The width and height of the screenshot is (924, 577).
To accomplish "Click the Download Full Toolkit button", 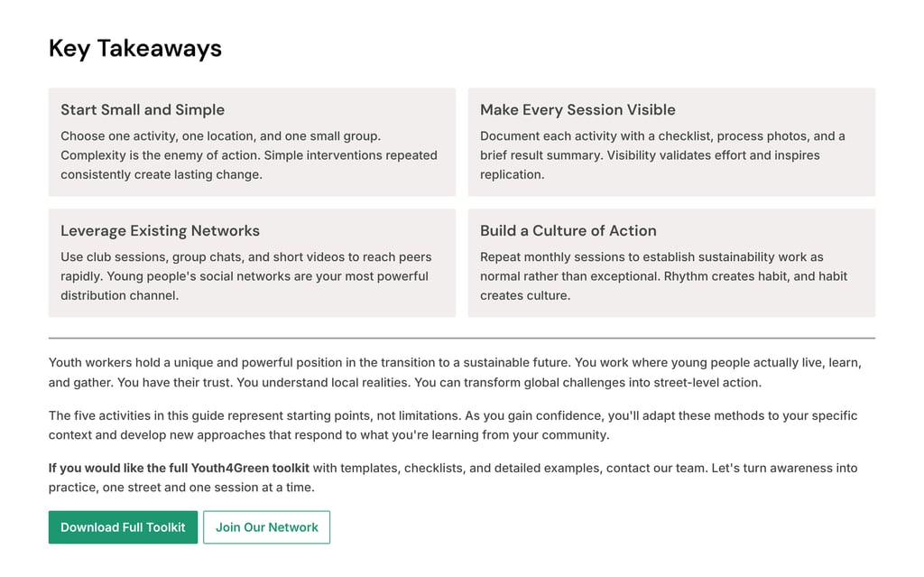I will (123, 527).
